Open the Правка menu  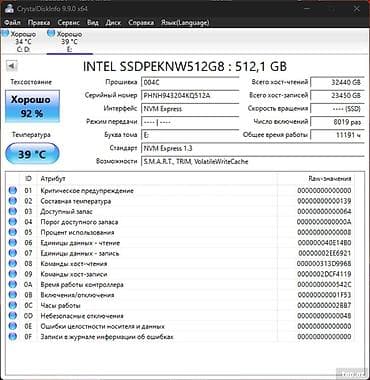coord(39,23)
